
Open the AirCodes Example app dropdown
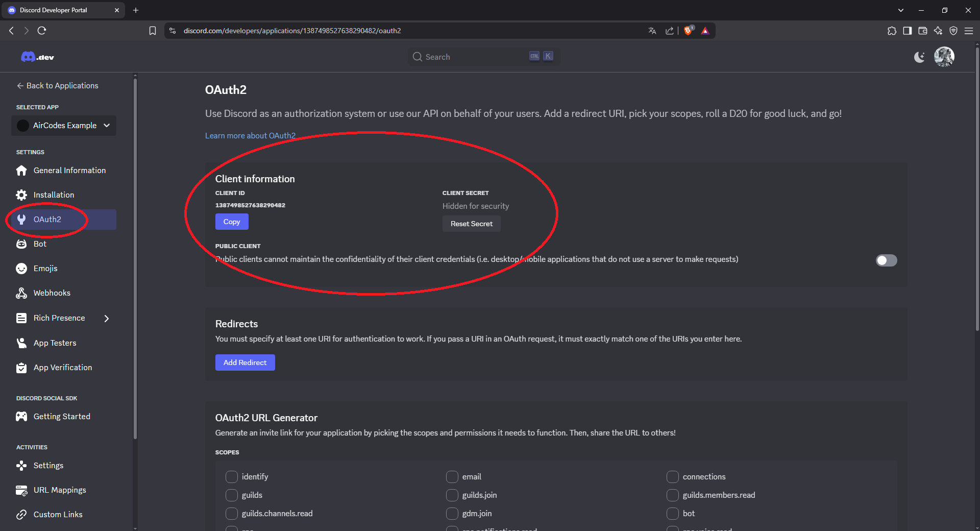coord(64,126)
